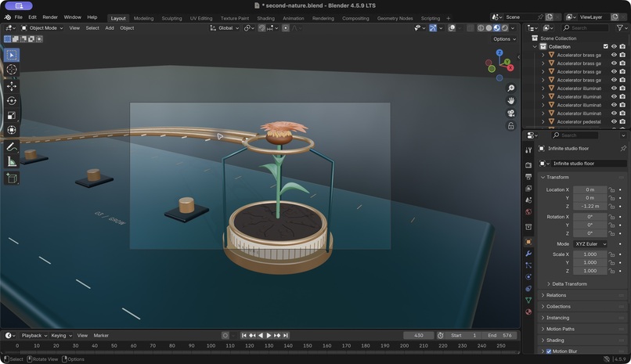Select the Scale tool
This screenshot has height=364, width=631.
click(x=11, y=115)
